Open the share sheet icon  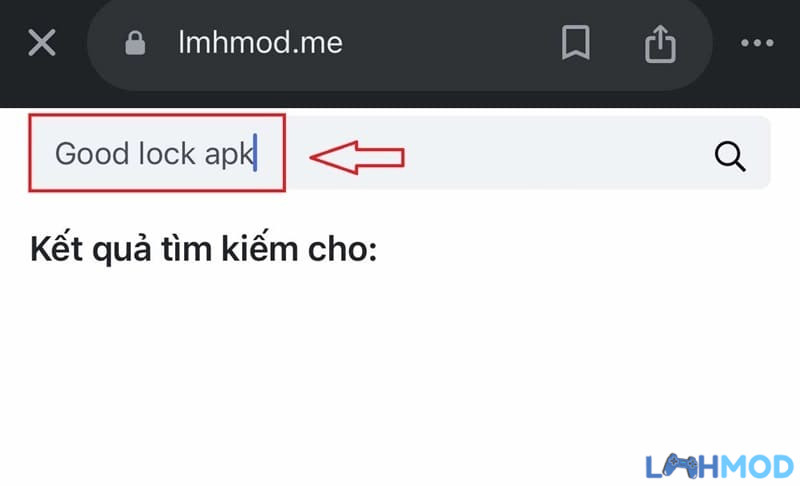tap(660, 44)
